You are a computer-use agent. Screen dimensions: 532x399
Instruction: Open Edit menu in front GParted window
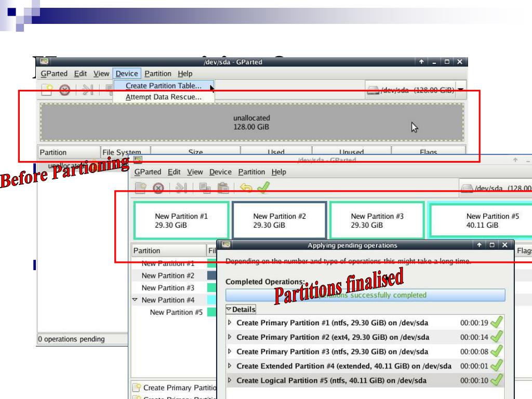pos(174,172)
